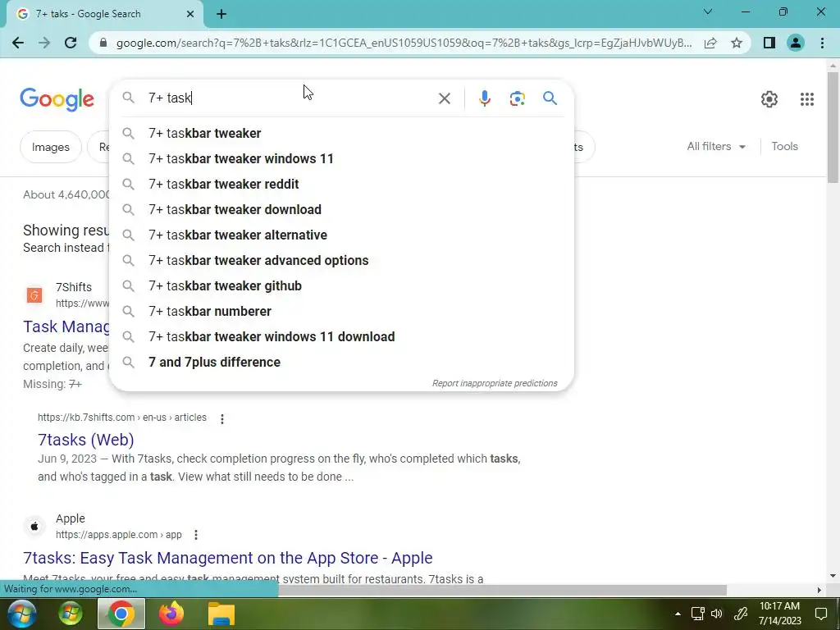The image size is (840, 630).
Task: Click the Chrome address bar URL
Action: click(404, 43)
